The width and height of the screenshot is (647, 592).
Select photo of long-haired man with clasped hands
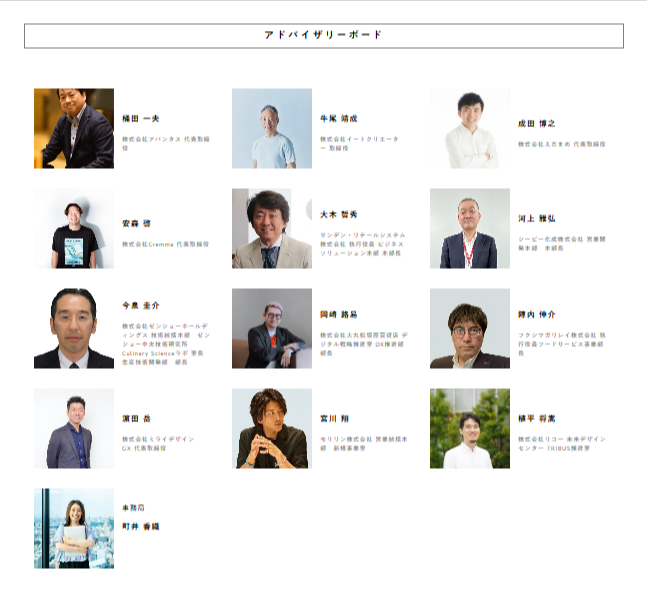coord(271,428)
